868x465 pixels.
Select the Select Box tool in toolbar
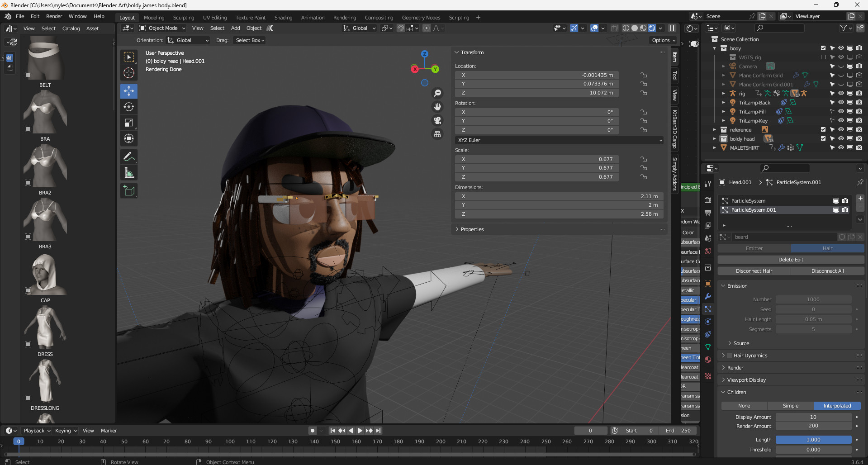coord(129,57)
